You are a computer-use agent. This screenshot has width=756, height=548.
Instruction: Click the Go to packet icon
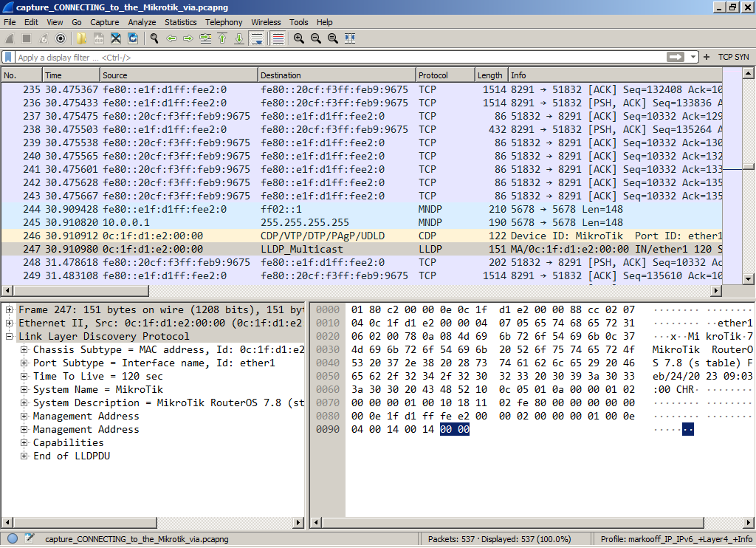(x=205, y=38)
